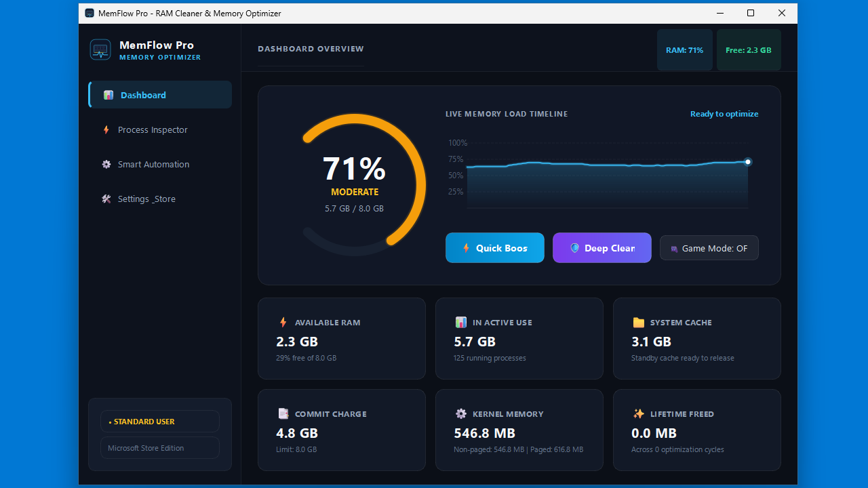868x488 pixels.
Task: Click the Dashboard chart icon in sidebar
Action: click(108, 95)
